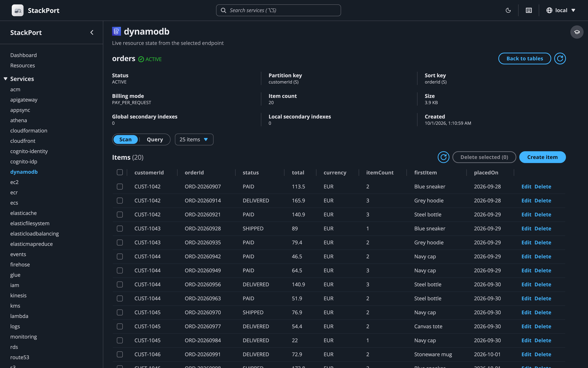The image size is (588, 368).
Task: Edit the ORD-20260970 order
Action: (526, 312)
